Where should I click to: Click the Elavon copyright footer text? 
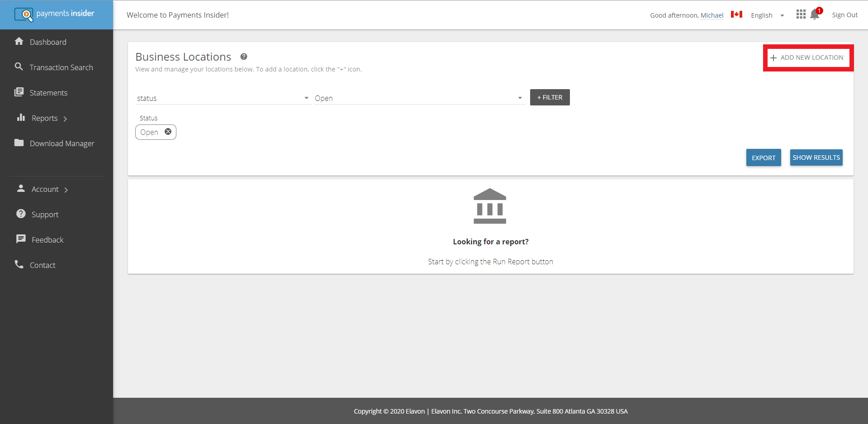point(491,411)
